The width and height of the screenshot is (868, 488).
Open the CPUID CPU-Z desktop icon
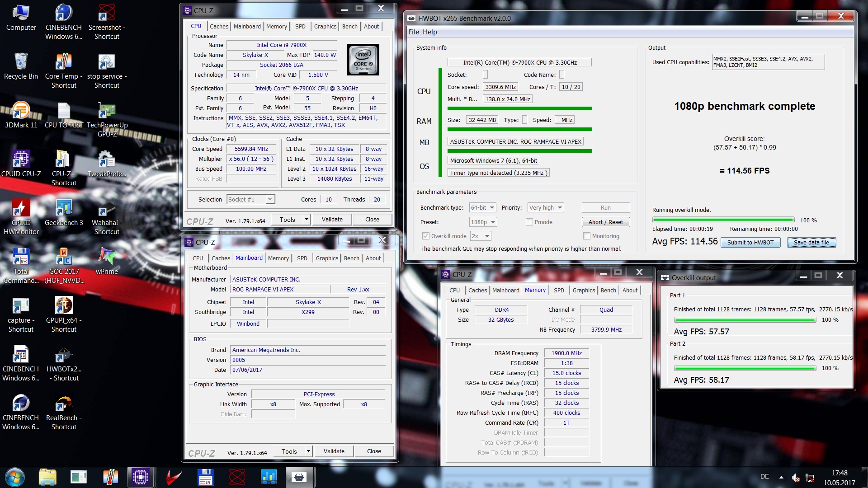coord(21,164)
